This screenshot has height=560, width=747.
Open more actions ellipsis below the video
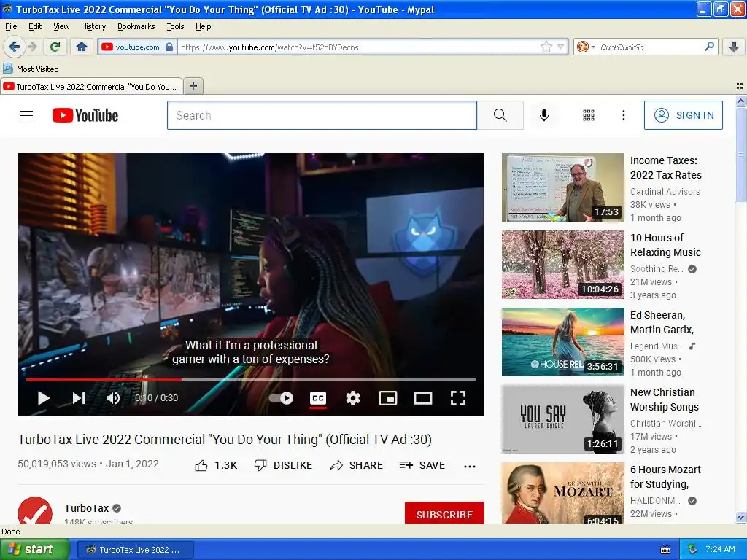click(469, 466)
